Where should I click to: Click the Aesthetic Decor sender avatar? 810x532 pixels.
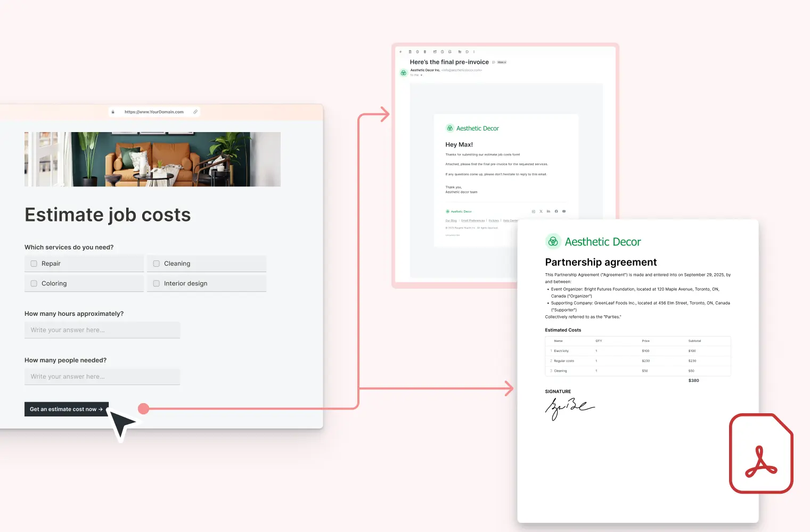[x=404, y=73]
